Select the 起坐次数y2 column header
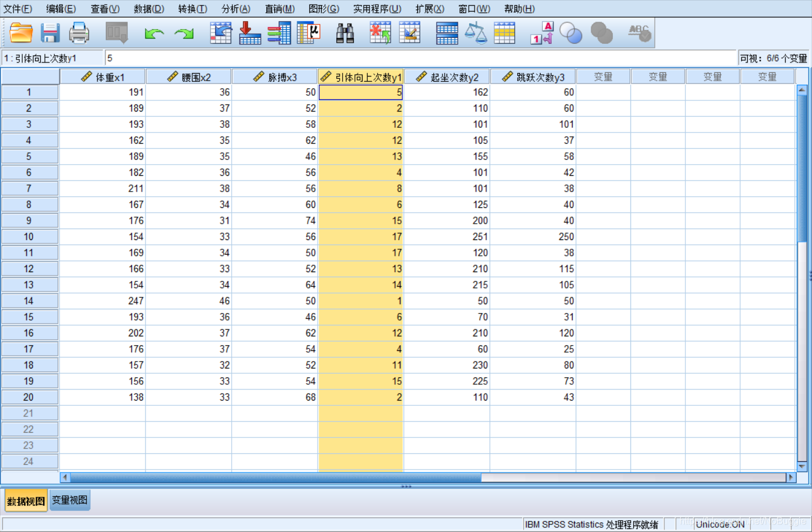812x532 pixels. (447, 77)
